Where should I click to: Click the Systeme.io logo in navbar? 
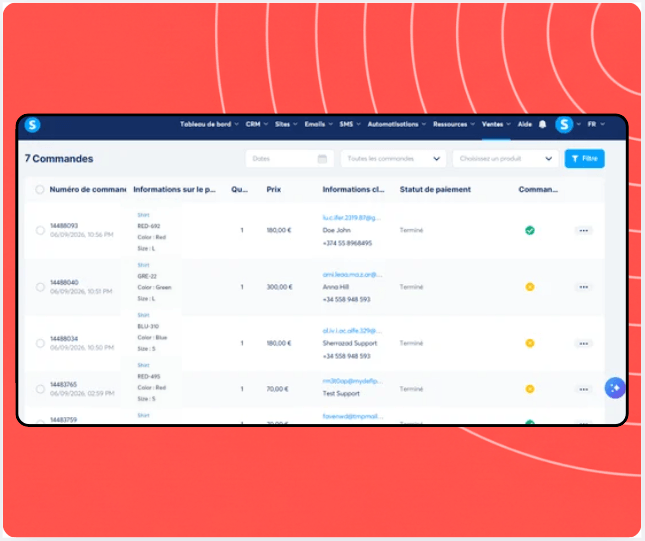click(x=32, y=124)
